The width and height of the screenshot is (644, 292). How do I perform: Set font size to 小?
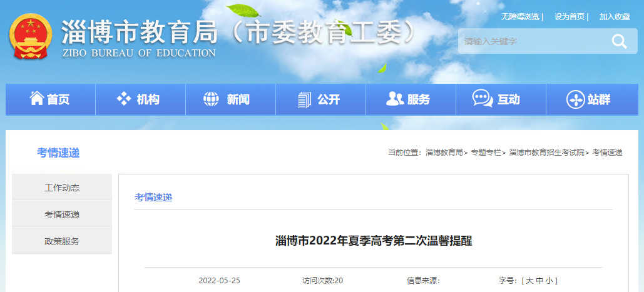(x=549, y=281)
